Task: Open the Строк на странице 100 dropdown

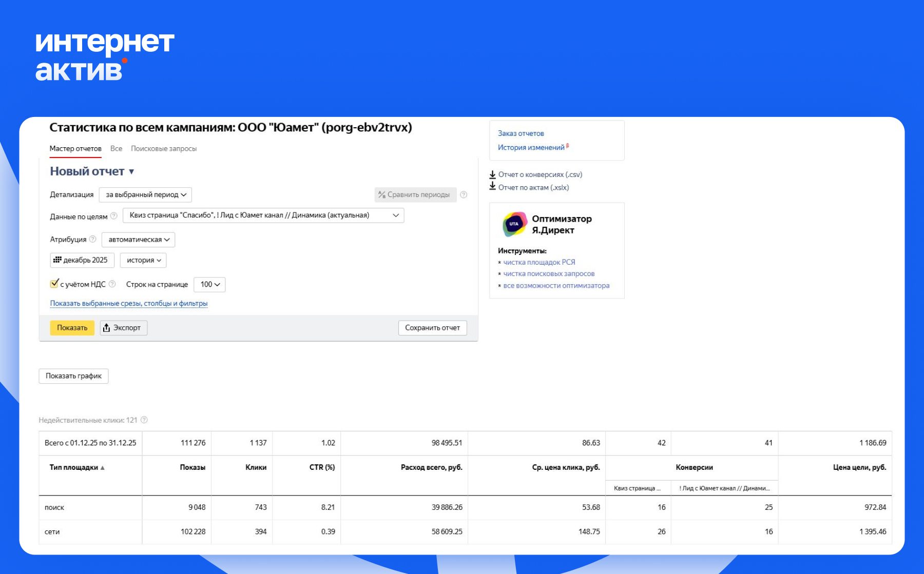Action: (x=209, y=285)
